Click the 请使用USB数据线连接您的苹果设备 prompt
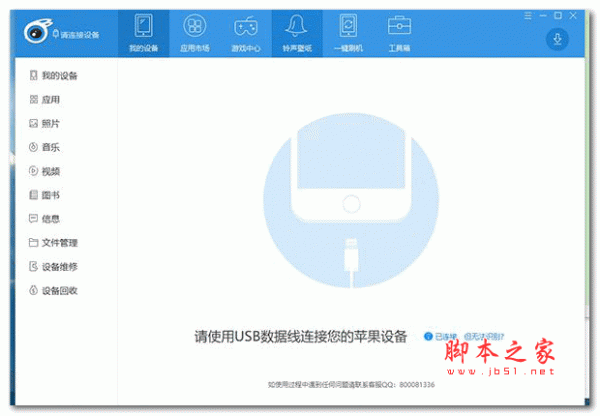Viewport: 600px width, 416px height. [x=300, y=337]
